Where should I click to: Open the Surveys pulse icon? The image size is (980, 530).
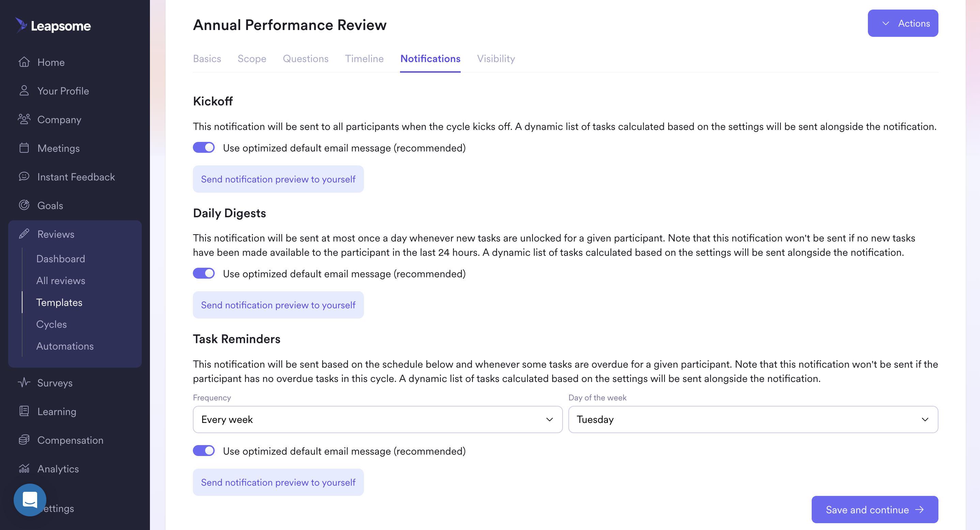point(24,382)
